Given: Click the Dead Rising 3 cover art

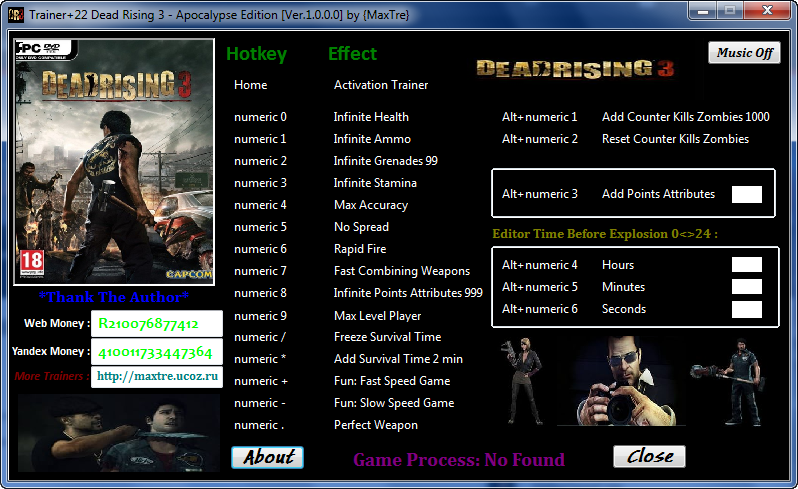Looking at the screenshot, I should [x=114, y=162].
